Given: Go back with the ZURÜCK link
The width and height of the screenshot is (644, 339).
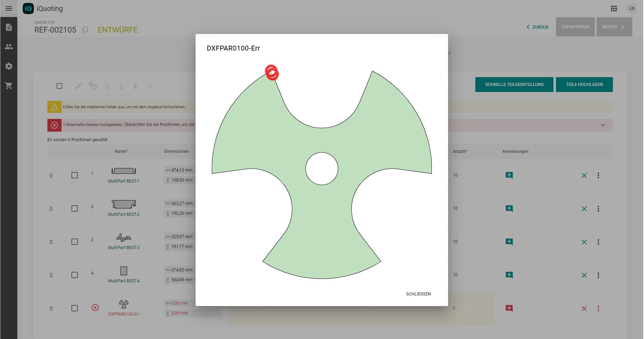Looking at the screenshot, I should [x=538, y=27].
